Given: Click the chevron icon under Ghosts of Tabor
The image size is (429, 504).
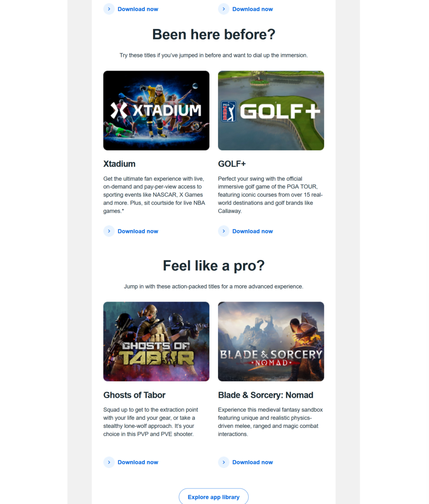Looking at the screenshot, I should click(109, 462).
